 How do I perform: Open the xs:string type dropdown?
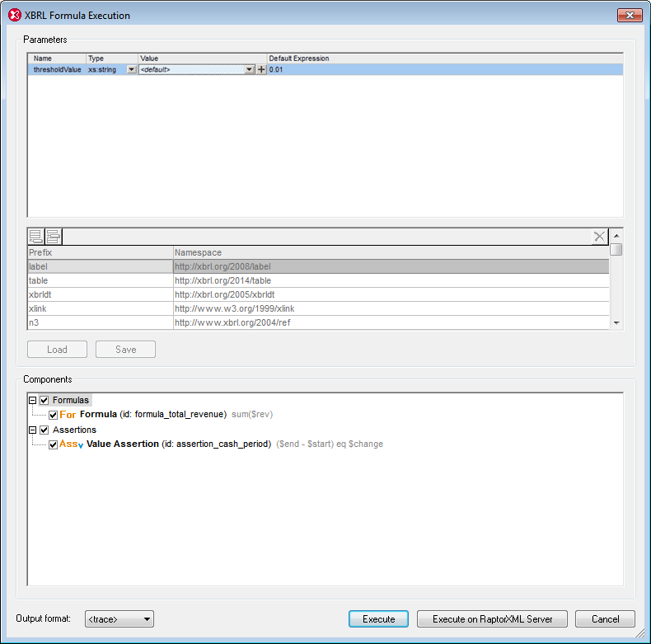click(x=131, y=70)
